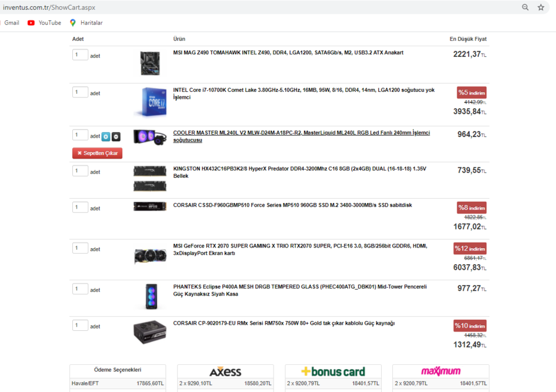
Task: Open KINGSTON HX432C16PB3K2/8 HyperX product title
Action: [300, 172]
